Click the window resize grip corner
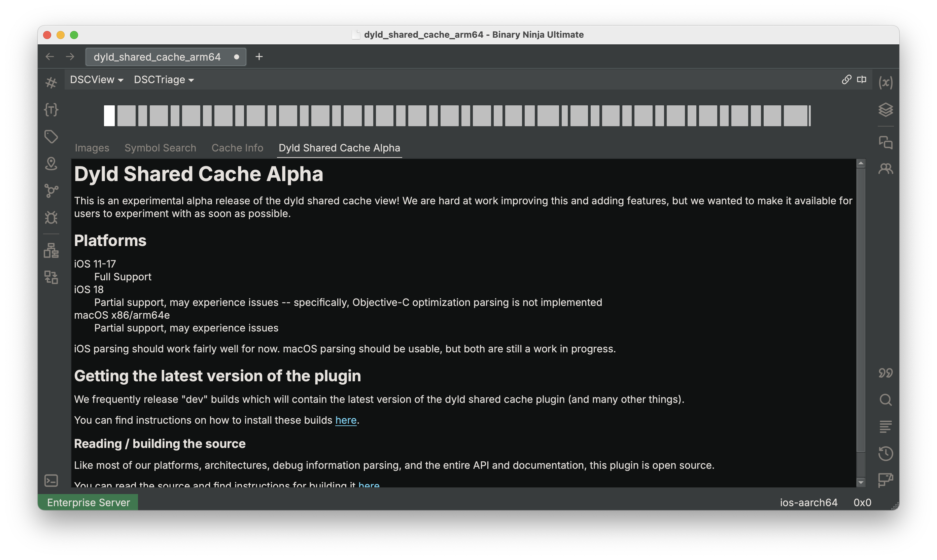The height and width of the screenshot is (560, 937). (x=895, y=506)
